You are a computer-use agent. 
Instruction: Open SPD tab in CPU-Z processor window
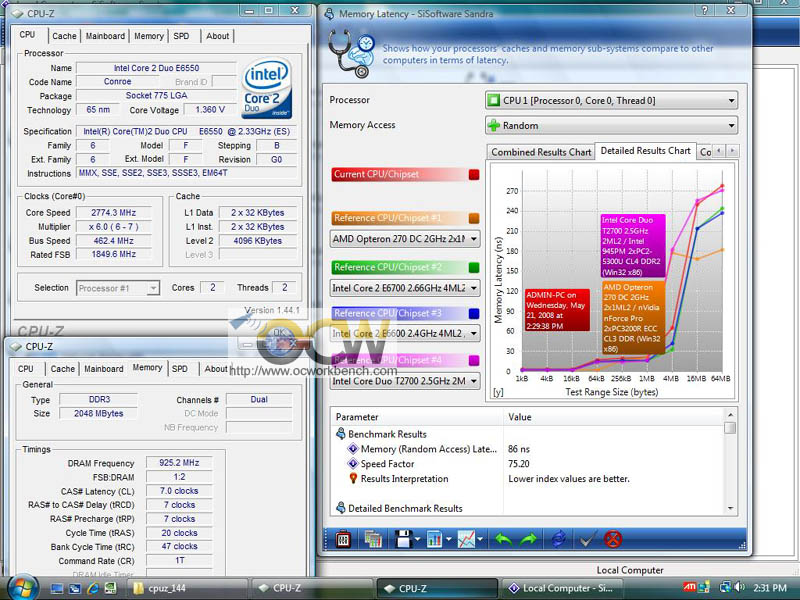pyautogui.click(x=181, y=36)
